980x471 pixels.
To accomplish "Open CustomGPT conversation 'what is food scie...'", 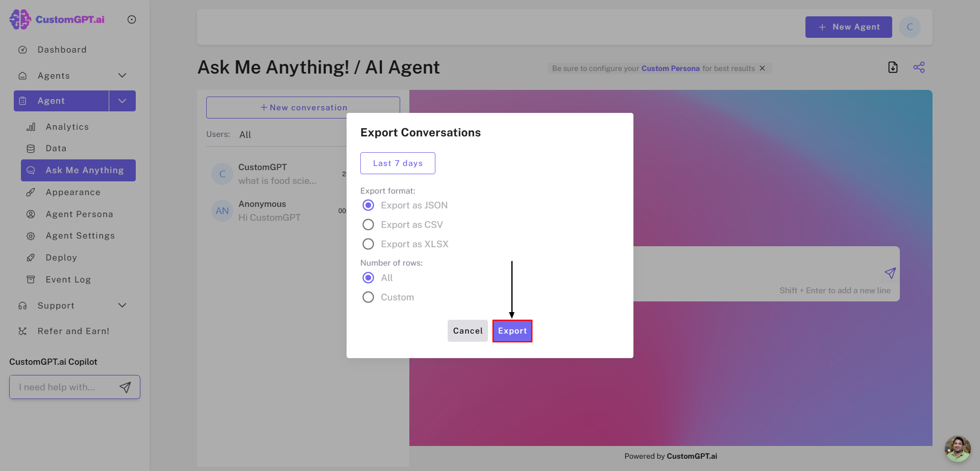I will tap(278, 174).
